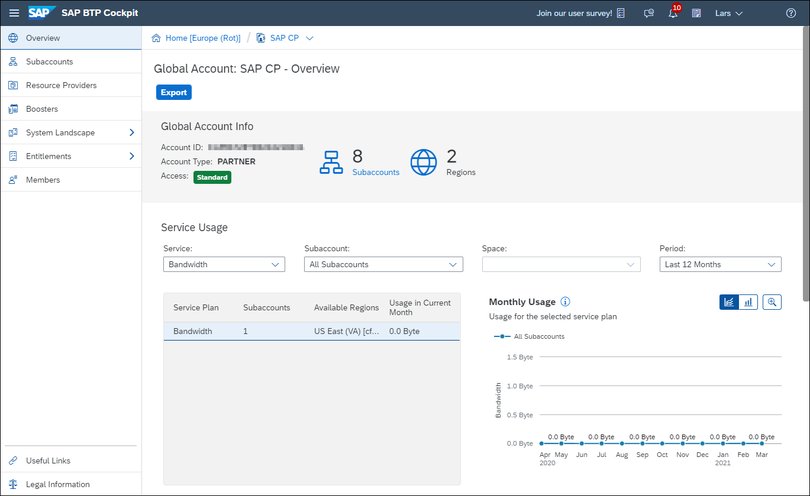Click the All Subaccounts chart legend entry

pyautogui.click(x=529, y=336)
